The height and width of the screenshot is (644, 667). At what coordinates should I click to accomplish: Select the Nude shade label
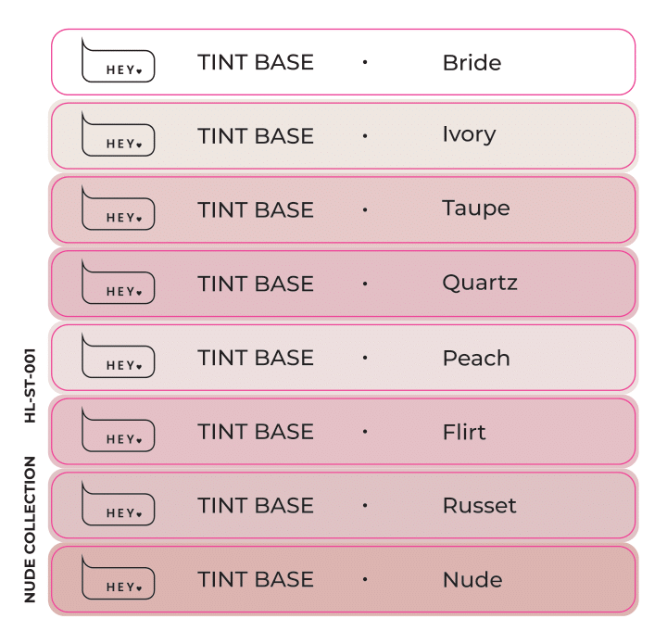click(472, 580)
